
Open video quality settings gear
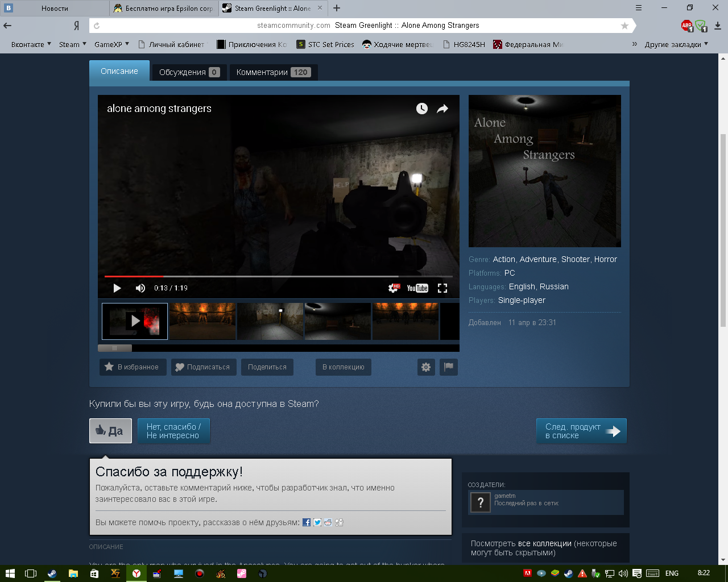(x=394, y=288)
